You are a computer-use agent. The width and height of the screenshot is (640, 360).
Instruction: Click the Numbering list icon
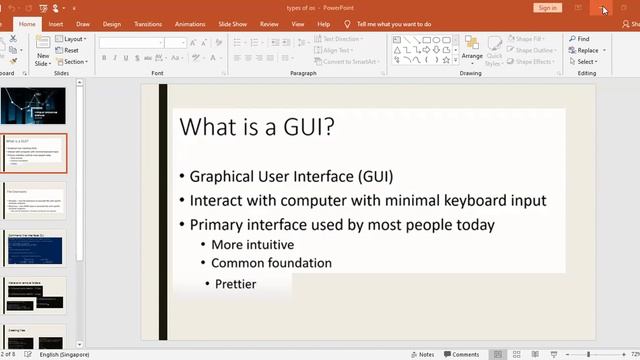254,42
